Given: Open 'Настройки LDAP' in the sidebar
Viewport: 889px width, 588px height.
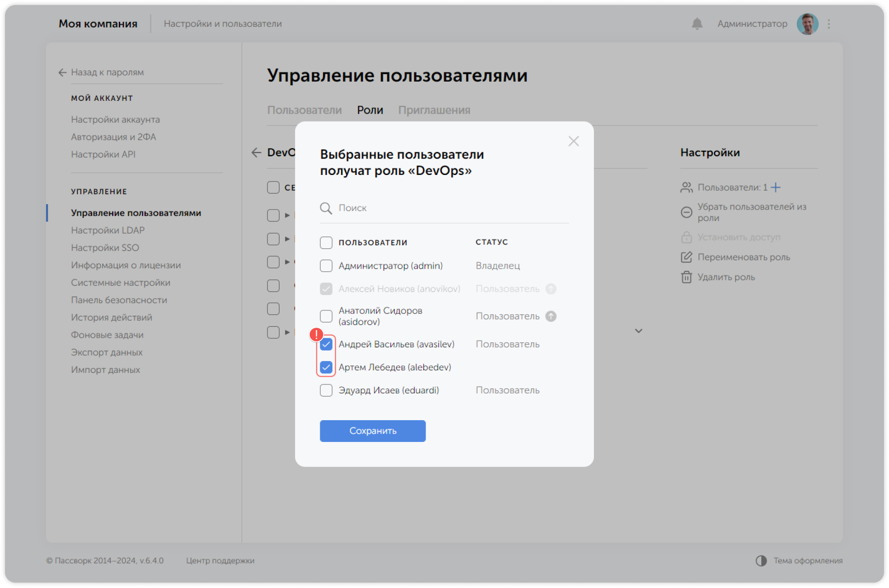Looking at the screenshot, I should pos(108,230).
